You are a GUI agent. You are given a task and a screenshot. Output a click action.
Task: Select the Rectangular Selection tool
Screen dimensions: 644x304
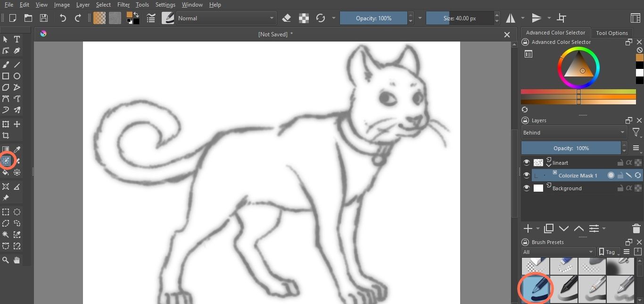click(x=6, y=212)
